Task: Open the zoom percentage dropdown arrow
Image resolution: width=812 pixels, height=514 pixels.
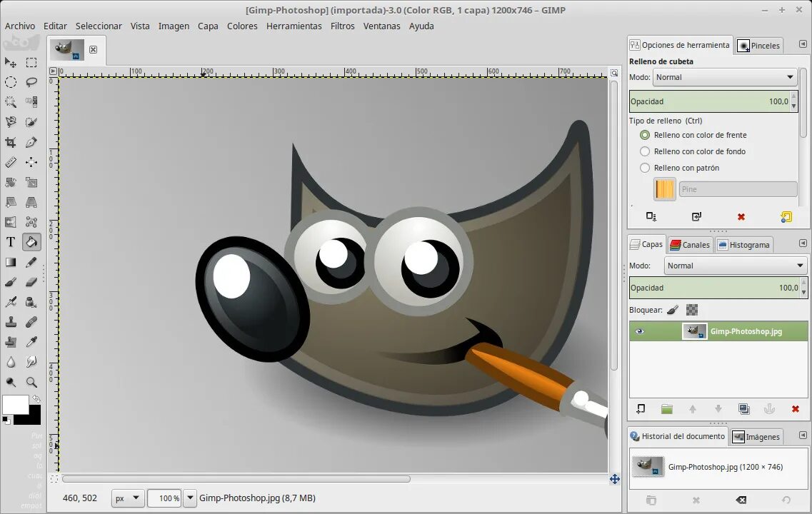Action: click(190, 498)
